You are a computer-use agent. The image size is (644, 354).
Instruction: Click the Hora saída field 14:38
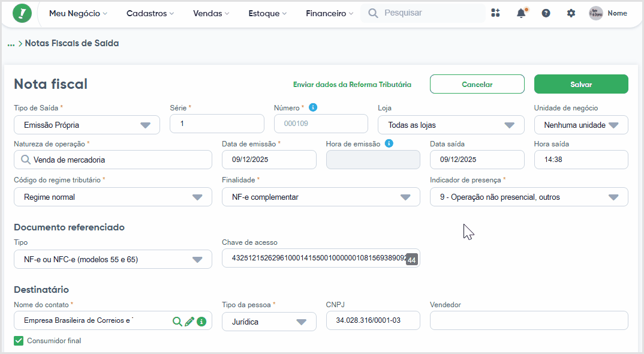(x=581, y=160)
